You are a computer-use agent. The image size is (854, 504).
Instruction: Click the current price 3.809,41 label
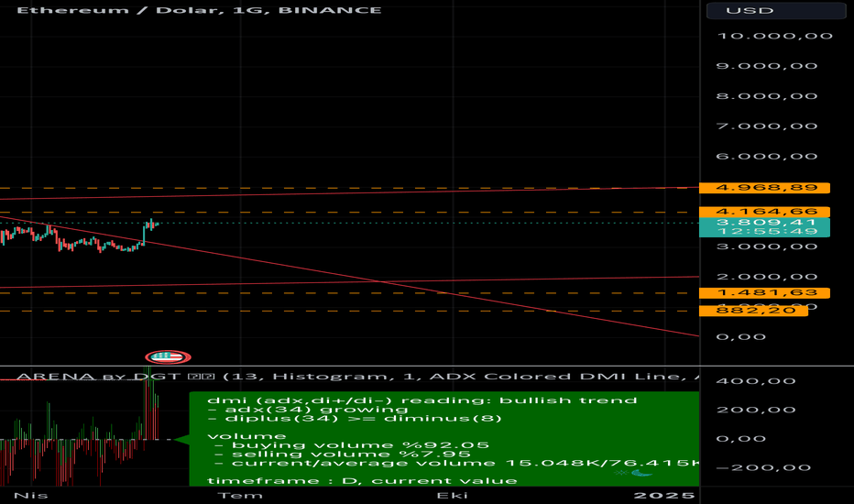point(763,223)
